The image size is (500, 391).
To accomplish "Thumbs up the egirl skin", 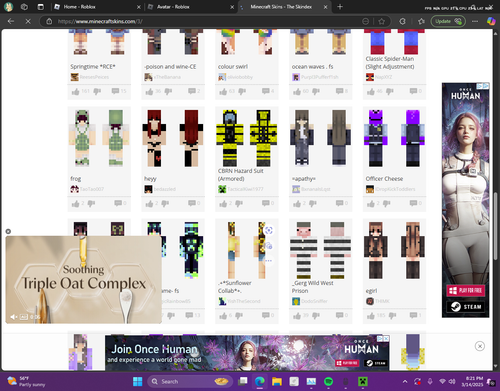I will tap(371, 316).
